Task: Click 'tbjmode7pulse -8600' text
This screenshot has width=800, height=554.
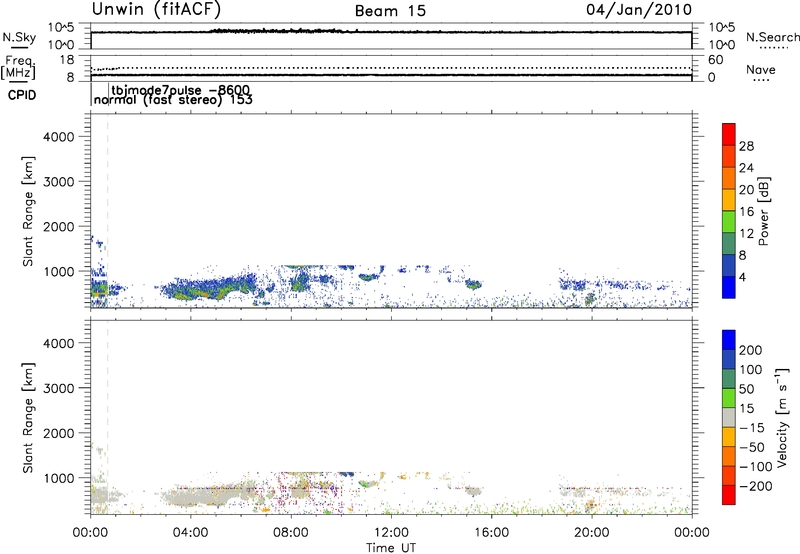Action: tap(181, 90)
